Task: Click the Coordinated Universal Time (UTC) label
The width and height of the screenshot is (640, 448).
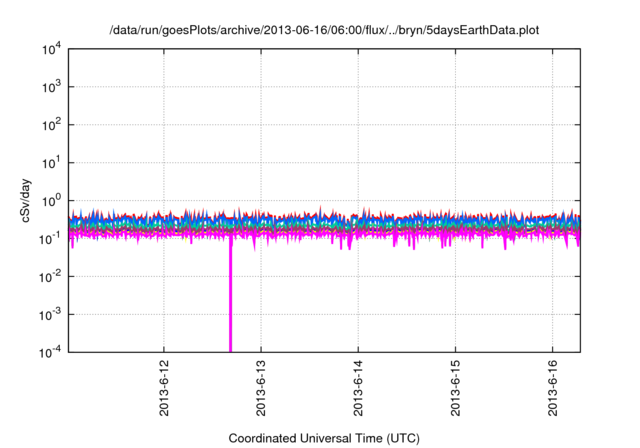Action: point(324,438)
